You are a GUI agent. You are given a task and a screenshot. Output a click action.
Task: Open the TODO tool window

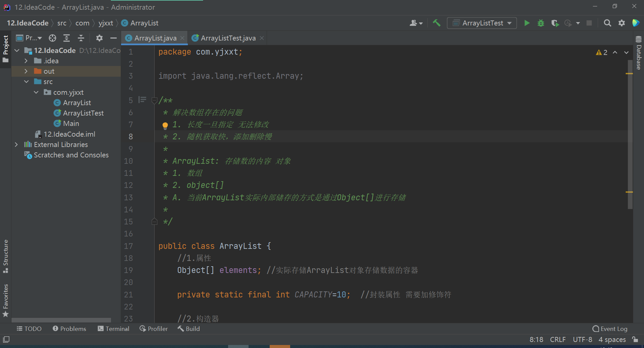[29, 329]
